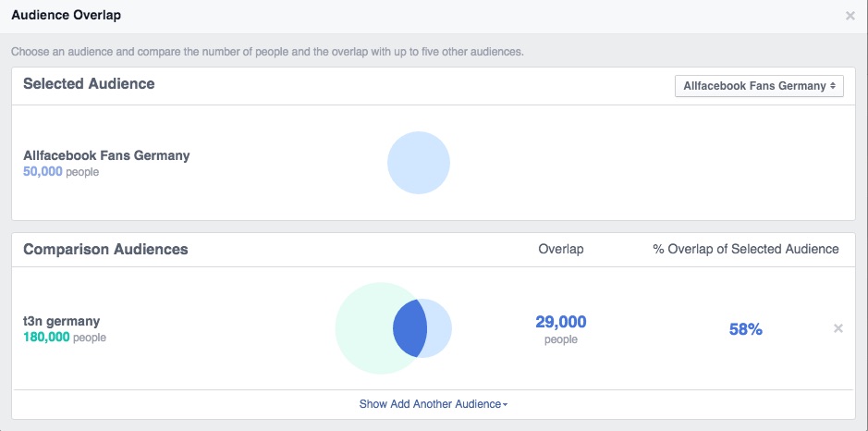Click the selected audience light blue circle
868x431 pixels.
pos(419,163)
